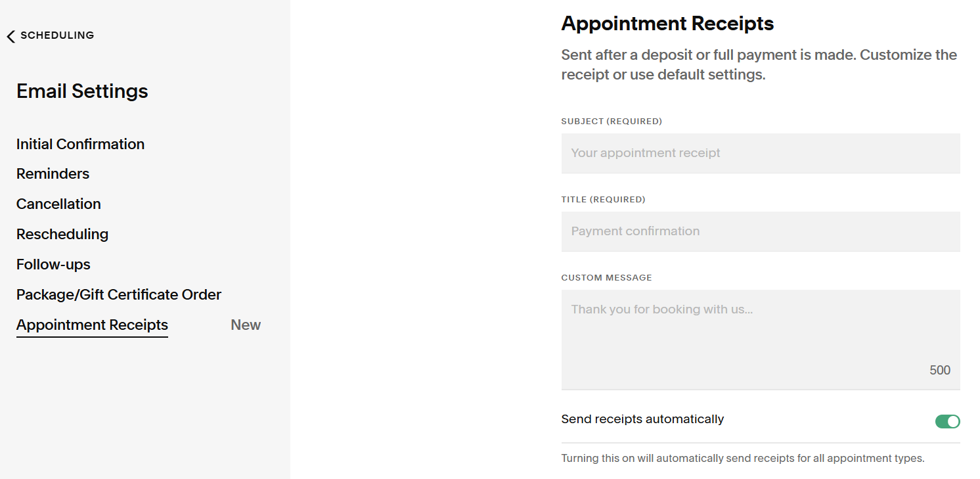980x479 pixels.
Task: Click the 500 character counter
Action: (x=940, y=370)
